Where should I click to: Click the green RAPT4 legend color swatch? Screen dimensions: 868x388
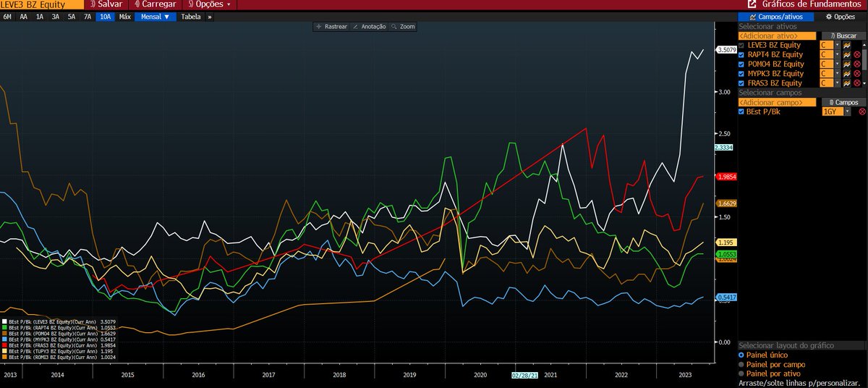pos(4,327)
